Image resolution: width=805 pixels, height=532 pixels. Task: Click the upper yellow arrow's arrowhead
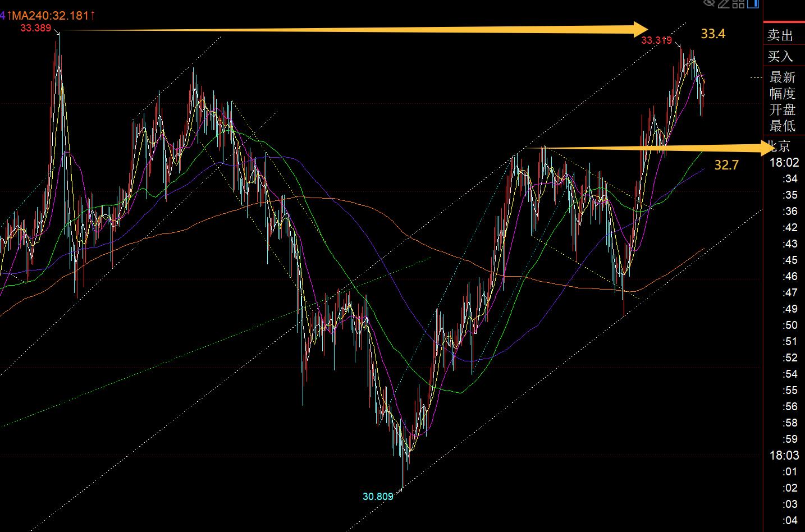tap(640, 29)
